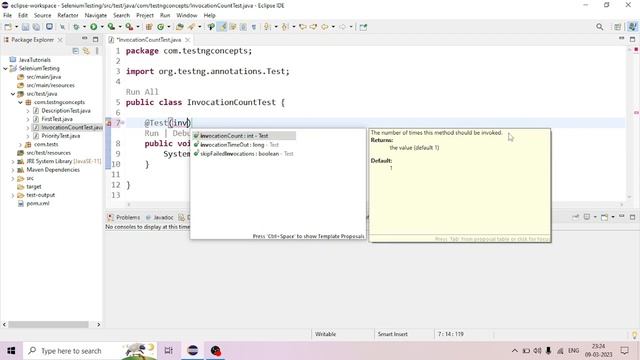This screenshot has height=360, width=640.
Task: Click Collapse All in Package Explorer
Action: click(76, 51)
